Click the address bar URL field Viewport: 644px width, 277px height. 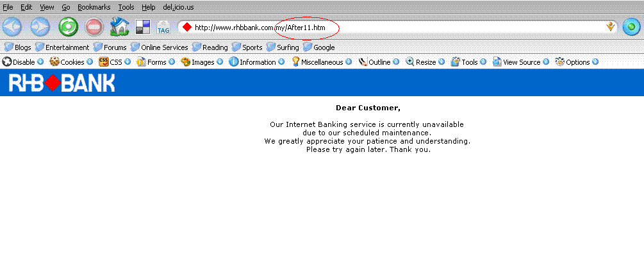399,28
